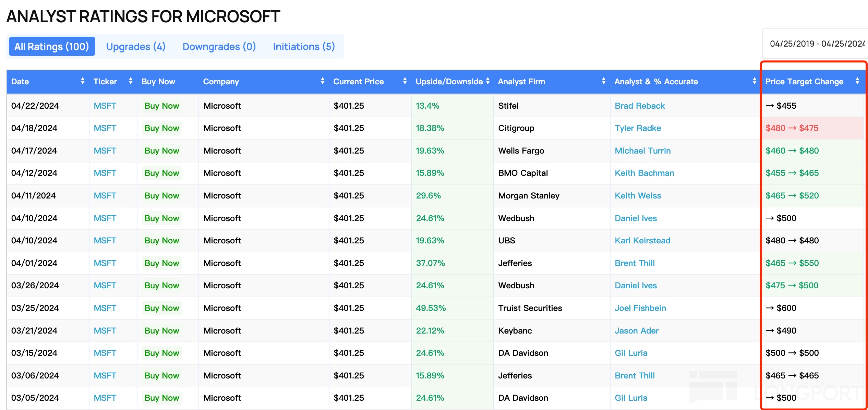The image size is (868, 410).
Task: Click Buy Now in Stifel row
Action: (161, 106)
